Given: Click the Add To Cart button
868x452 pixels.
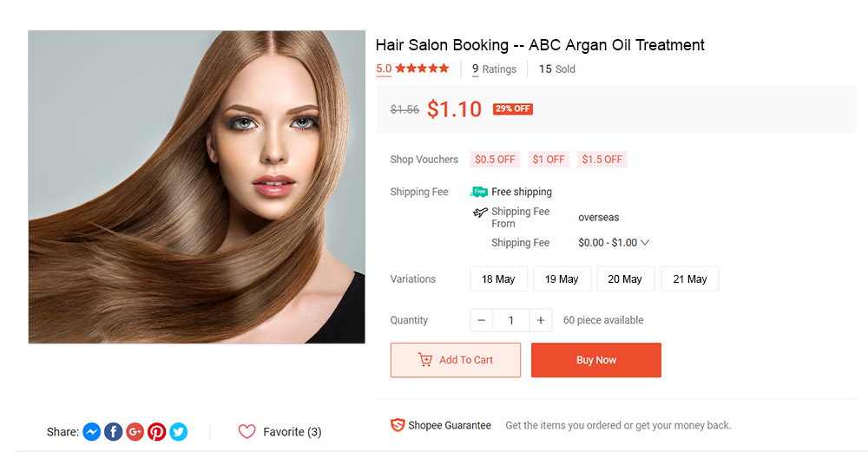Looking at the screenshot, I should click(456, 360).
